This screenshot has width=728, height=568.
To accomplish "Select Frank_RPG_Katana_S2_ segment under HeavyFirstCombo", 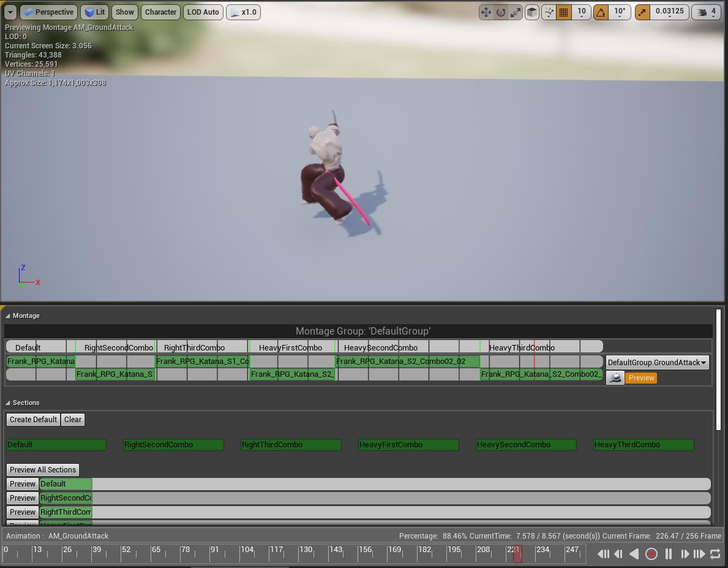I will coord(292,374).
